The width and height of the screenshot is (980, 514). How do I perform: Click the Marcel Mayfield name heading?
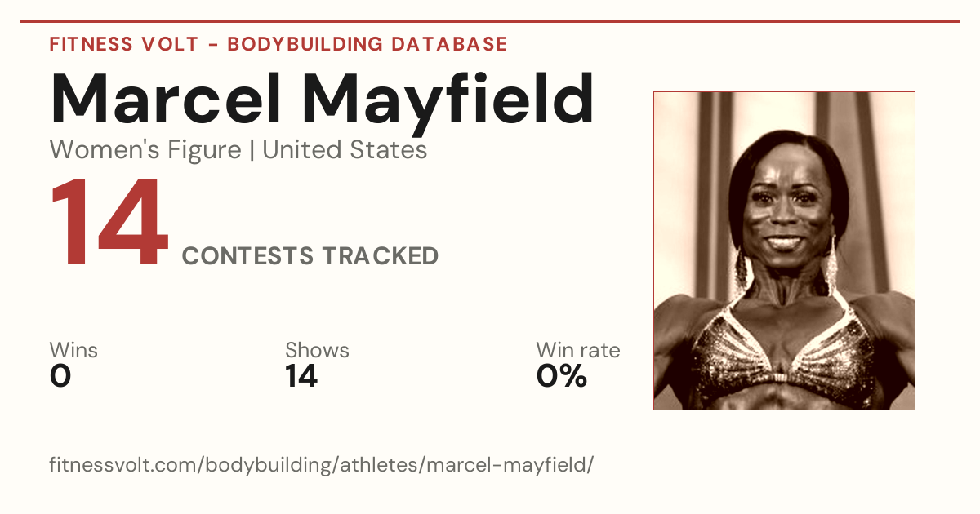click(x=322, y=100)
